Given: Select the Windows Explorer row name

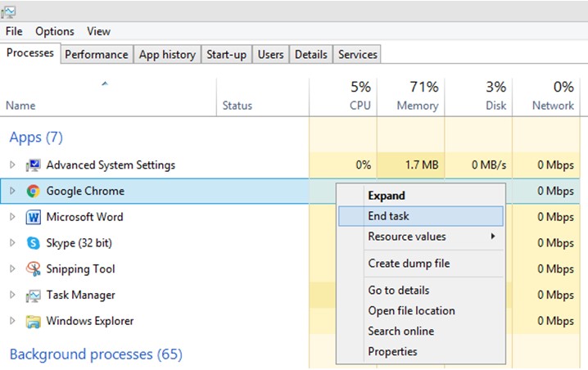Looking at the screenshot, I should click(90, 321).
